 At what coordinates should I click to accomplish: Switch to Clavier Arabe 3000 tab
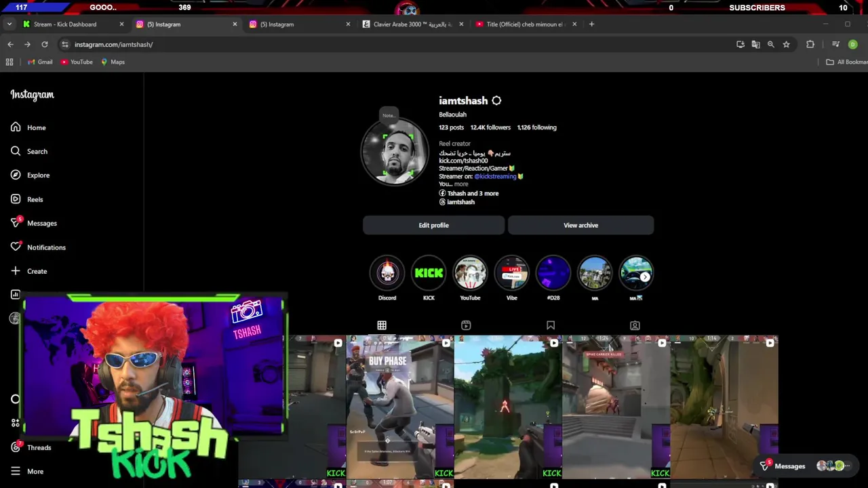(411, 24)
